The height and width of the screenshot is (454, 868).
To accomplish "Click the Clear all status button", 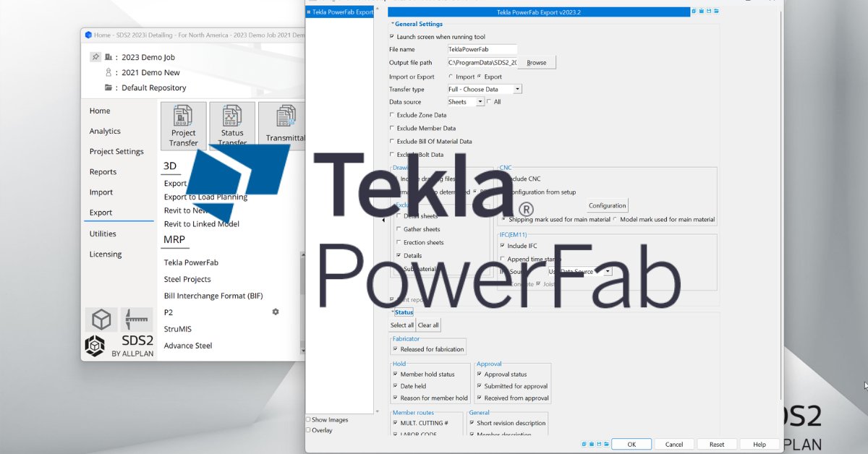I will (428, 325).
